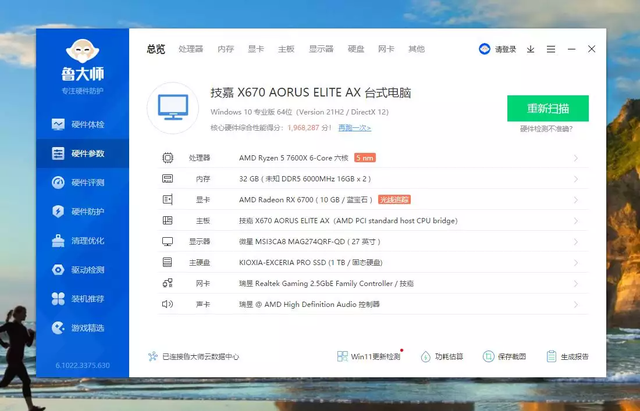Image resolution: width=640 pixels, height=411 pixels.
Task: Click 硬件检测不准确? link
Action: pyautogui.click(x=546, y=129)
